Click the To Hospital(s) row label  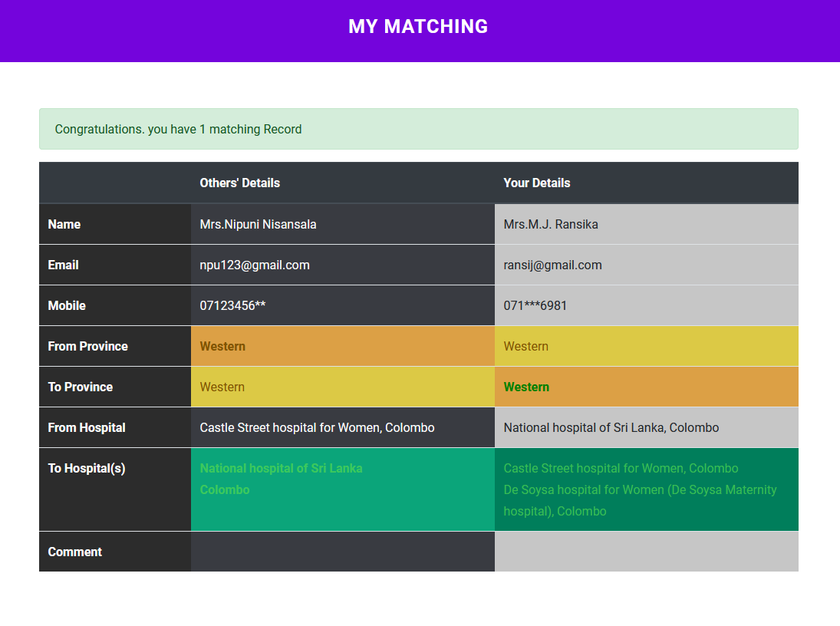[x=86, y=468]
